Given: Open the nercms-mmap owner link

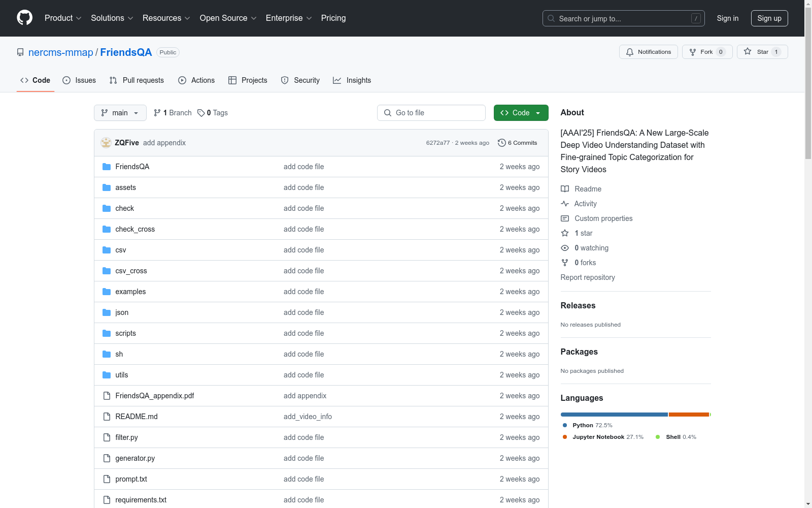Looking at the screenshot, I should click(61, 52).
